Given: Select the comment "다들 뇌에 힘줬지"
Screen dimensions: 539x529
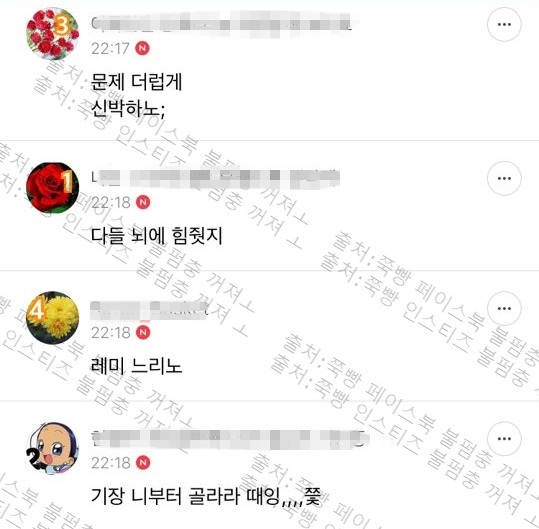Looking at the screenshot, I should [156, 236].
